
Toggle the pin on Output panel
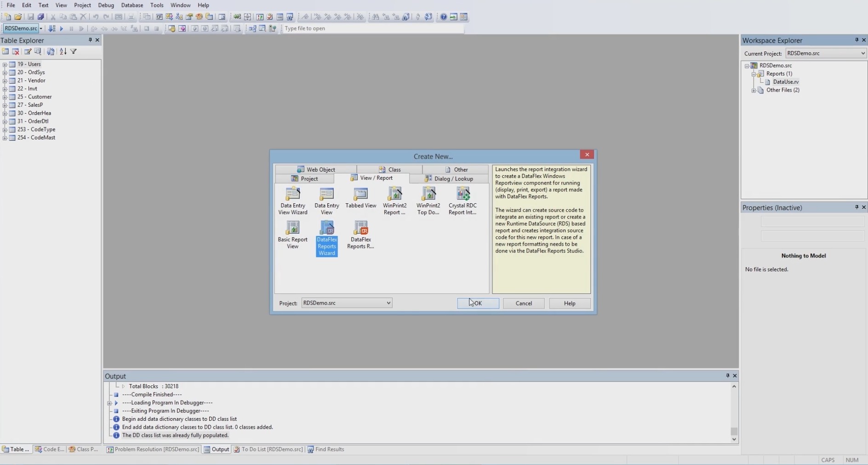(x=727, y=376)
